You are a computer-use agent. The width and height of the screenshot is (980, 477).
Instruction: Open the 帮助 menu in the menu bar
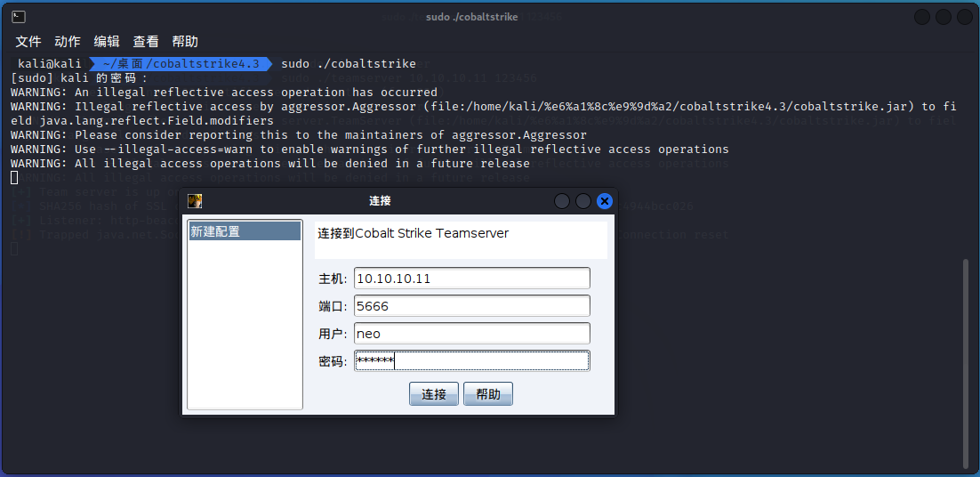(185, 42)
